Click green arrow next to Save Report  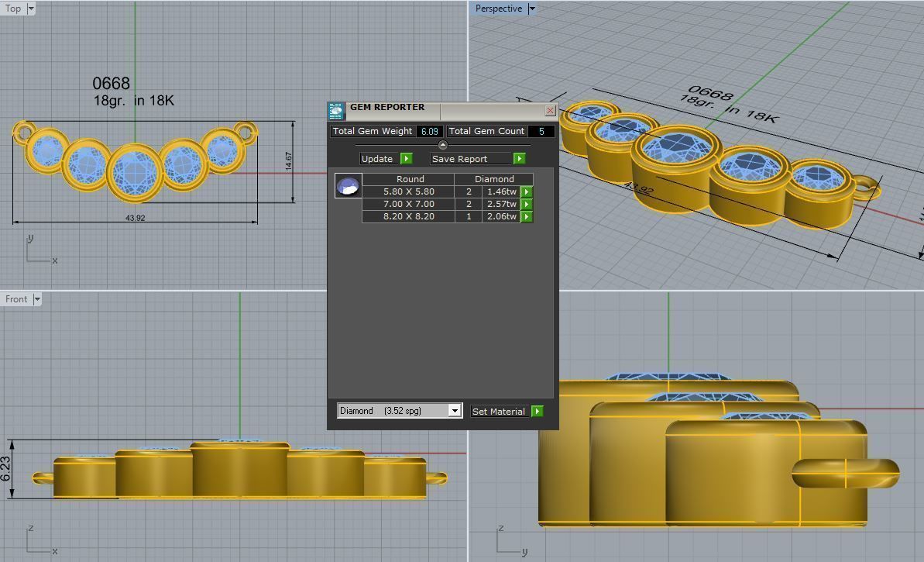pyautogui.click(x=519, y=159)
